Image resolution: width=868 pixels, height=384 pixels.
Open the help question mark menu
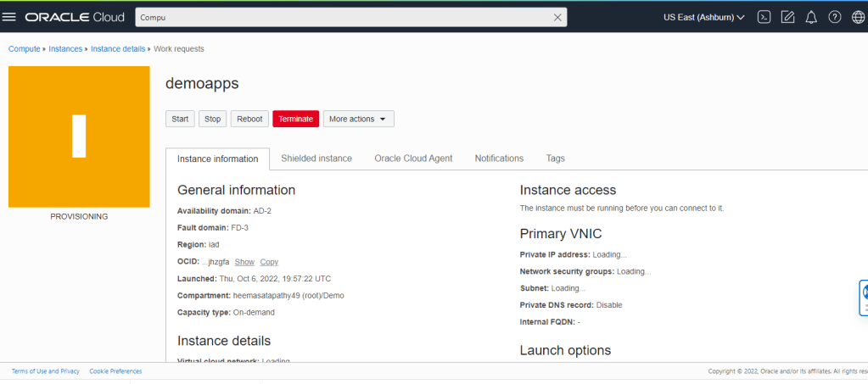point(835,17)
